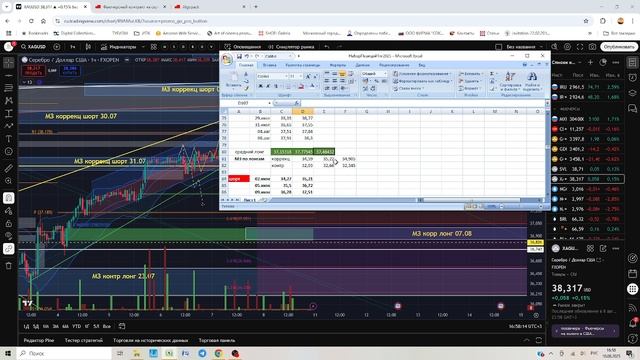Select the crosshair cursor tool in TradingView
Image resolution: width=640 pixels, height=360 pixels.
9,62
